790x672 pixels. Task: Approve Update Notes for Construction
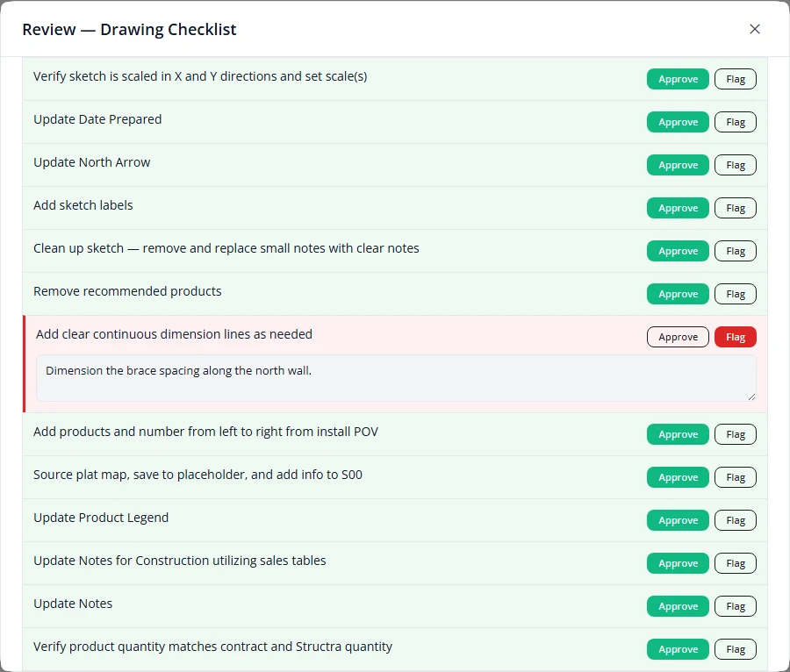pos(678,563)
